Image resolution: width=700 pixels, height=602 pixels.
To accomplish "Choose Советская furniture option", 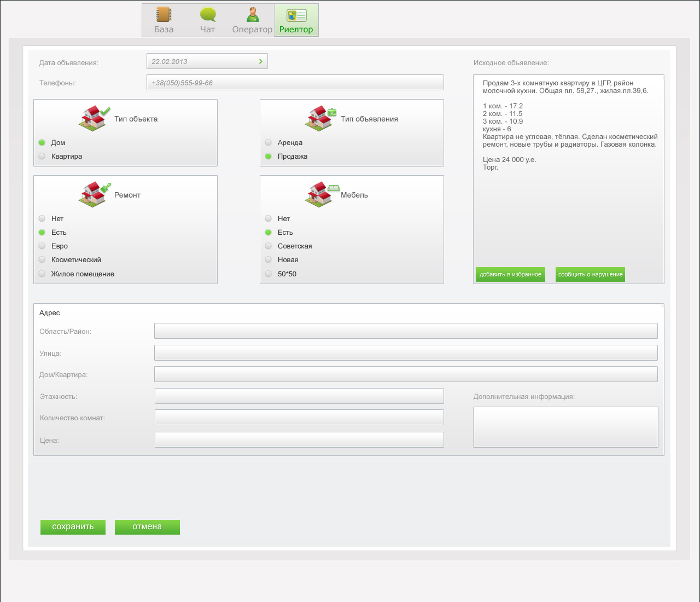I will 269,246.
